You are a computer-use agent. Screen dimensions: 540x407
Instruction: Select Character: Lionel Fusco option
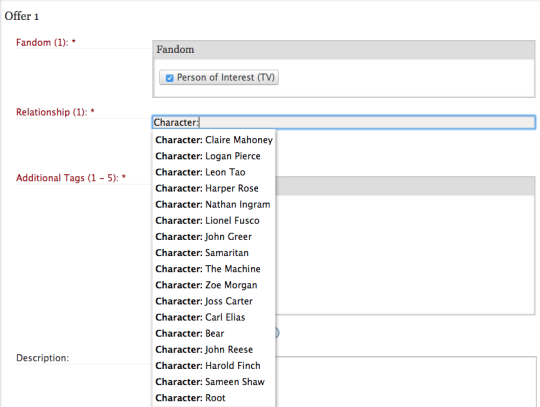tap(214, 220)
